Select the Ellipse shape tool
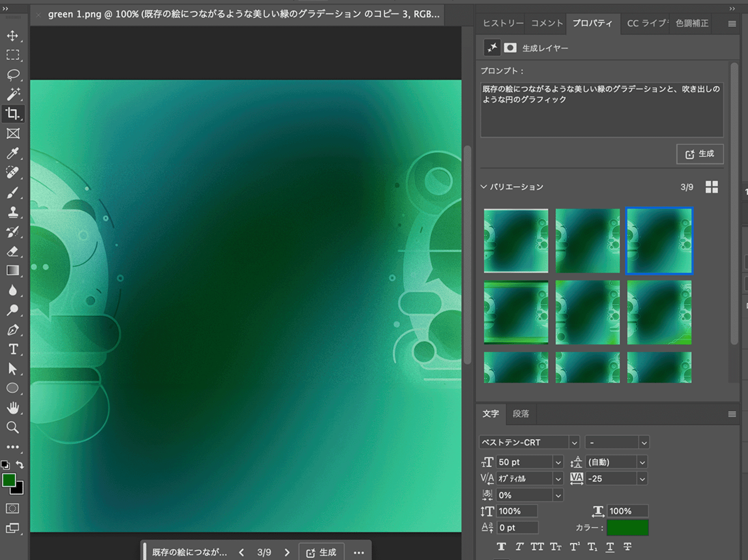Screen dimensions: 748x560 [13, 388]
